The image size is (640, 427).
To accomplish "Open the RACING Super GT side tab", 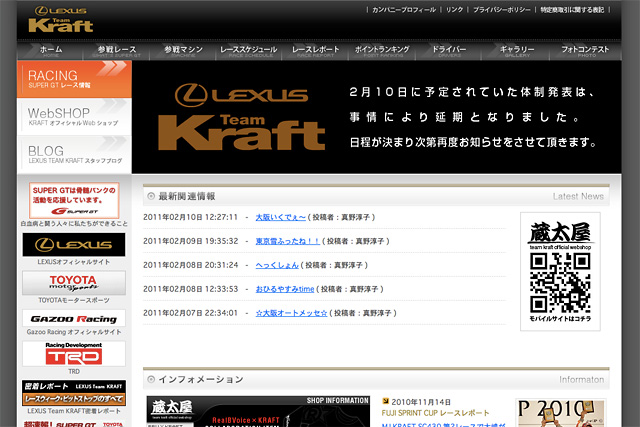I will pos(73,79).
